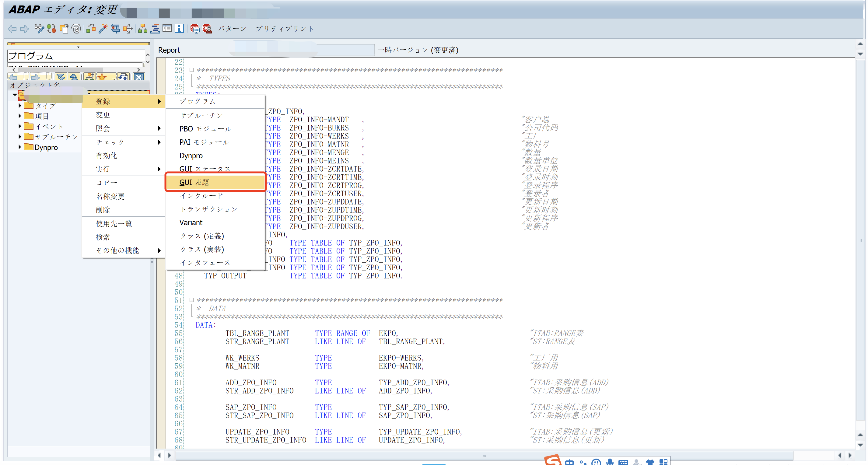The width and height of the screenshot is (868, 465).
Task: Click the collapse-all double-arrow icon in the navigator
Action: pos(74,77)
